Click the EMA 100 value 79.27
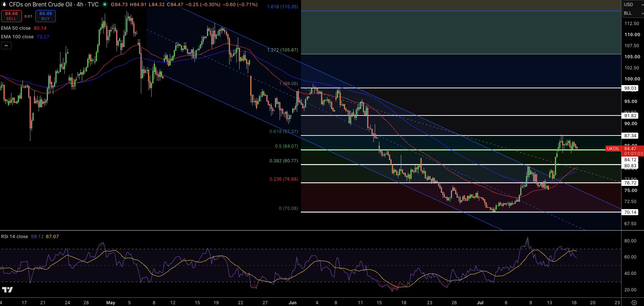The image size is (644, 306). 43,37
